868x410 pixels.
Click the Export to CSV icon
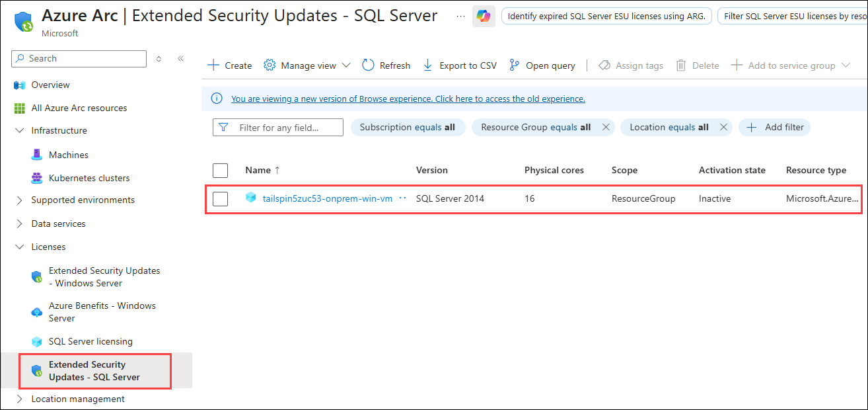[x=427, y=65]
